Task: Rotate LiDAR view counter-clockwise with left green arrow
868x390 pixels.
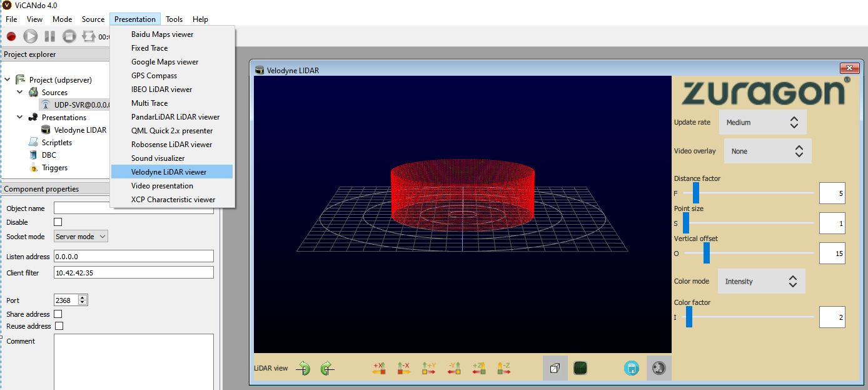Action: [303, 368]
